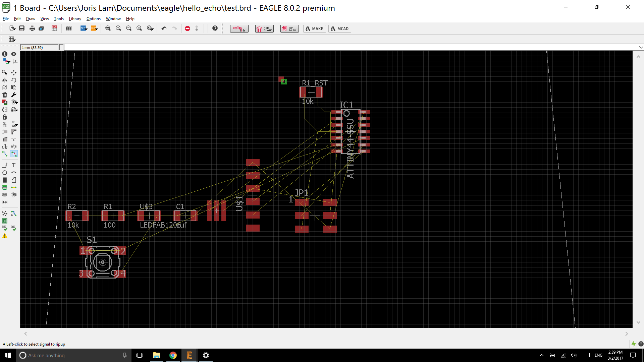Image resolution: width=644 pixels, height=362 pixels.
Task: Open the Library menu
Action: tap(75, 19)
